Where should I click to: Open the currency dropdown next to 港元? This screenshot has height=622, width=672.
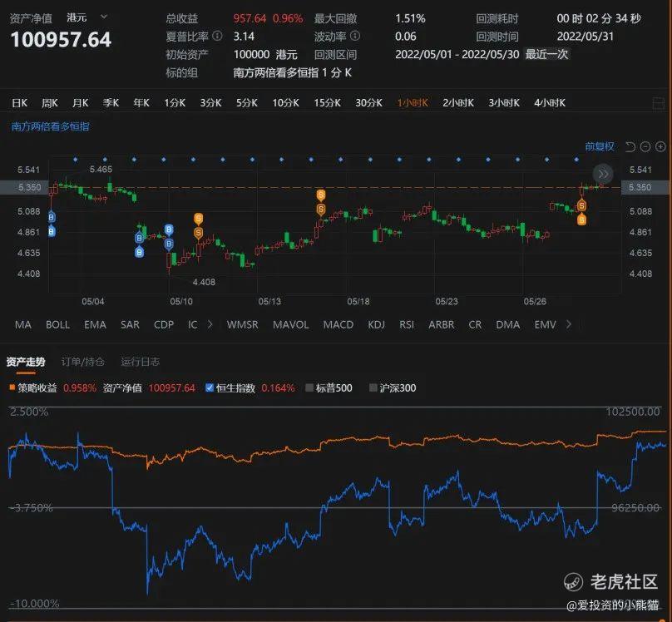104,17
